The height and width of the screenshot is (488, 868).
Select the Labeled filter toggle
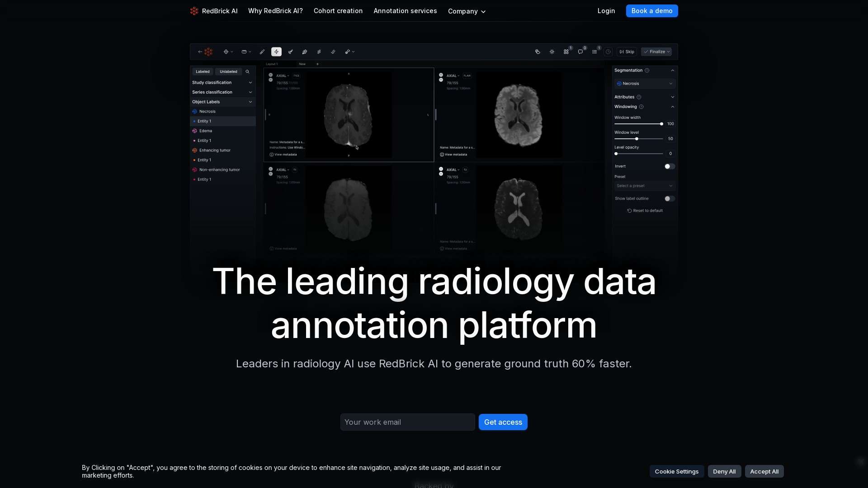click(x=203, y=71)
